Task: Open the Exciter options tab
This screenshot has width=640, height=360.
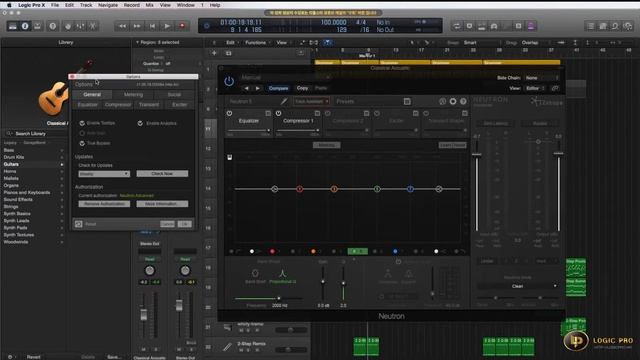Action: tap(180, 104)
